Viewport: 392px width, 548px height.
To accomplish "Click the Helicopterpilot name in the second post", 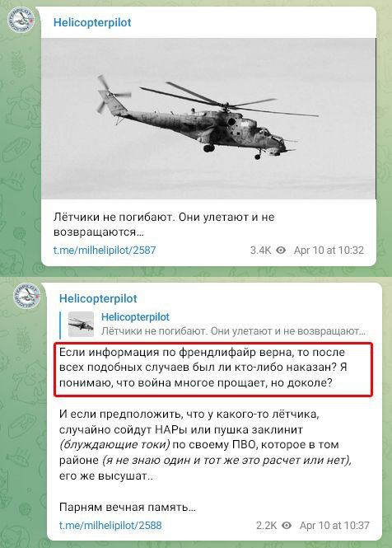I will pos(98,298).
